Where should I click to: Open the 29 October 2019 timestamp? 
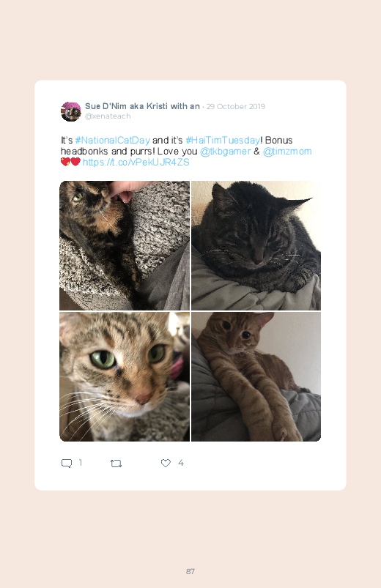[236, 106]
